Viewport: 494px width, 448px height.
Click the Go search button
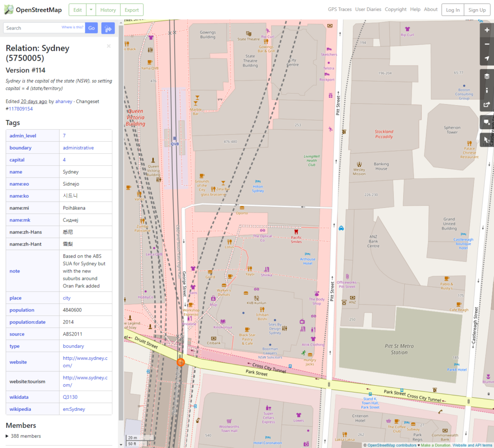click(x=91, y=28)
